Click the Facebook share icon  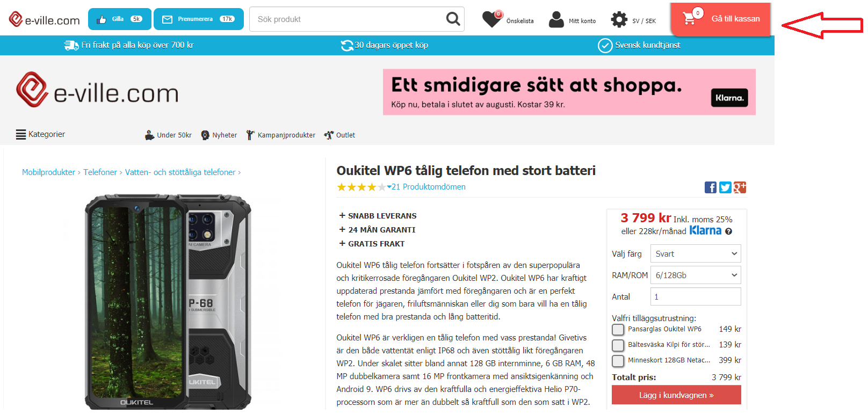[x=710, y=187]
